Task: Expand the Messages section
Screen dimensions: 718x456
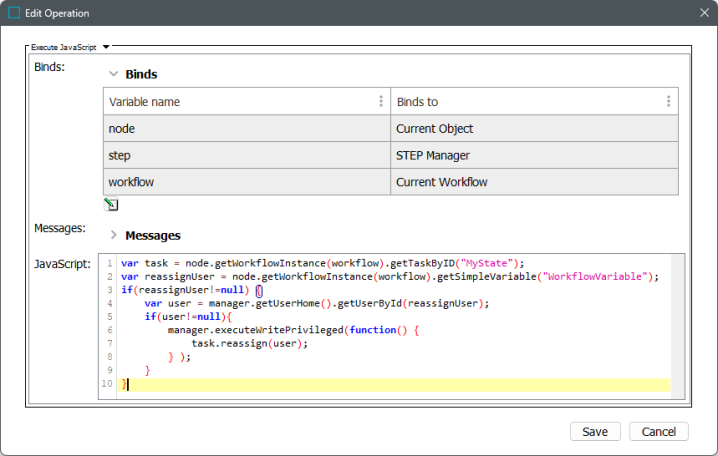Action: [113, 235]
